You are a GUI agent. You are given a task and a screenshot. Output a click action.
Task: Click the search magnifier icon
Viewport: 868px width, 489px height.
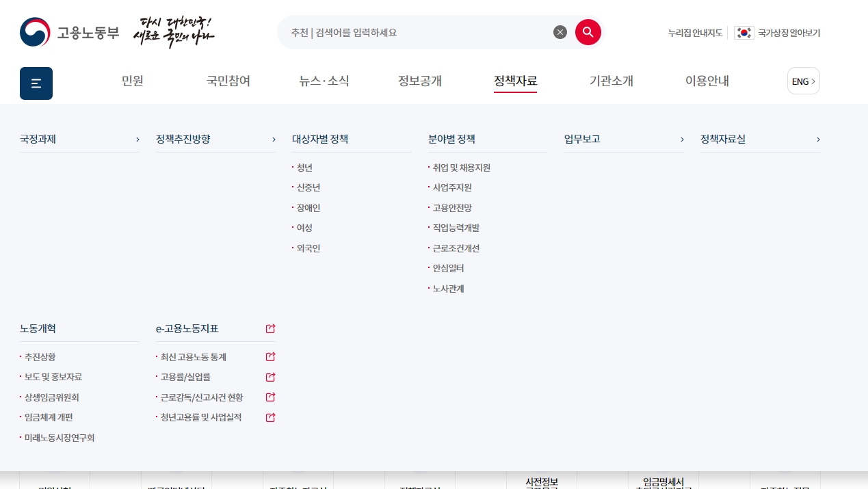coord(588,31)
